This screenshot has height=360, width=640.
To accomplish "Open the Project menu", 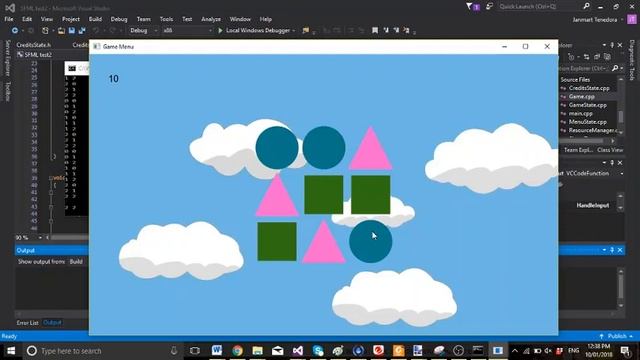I will [71, 19].
